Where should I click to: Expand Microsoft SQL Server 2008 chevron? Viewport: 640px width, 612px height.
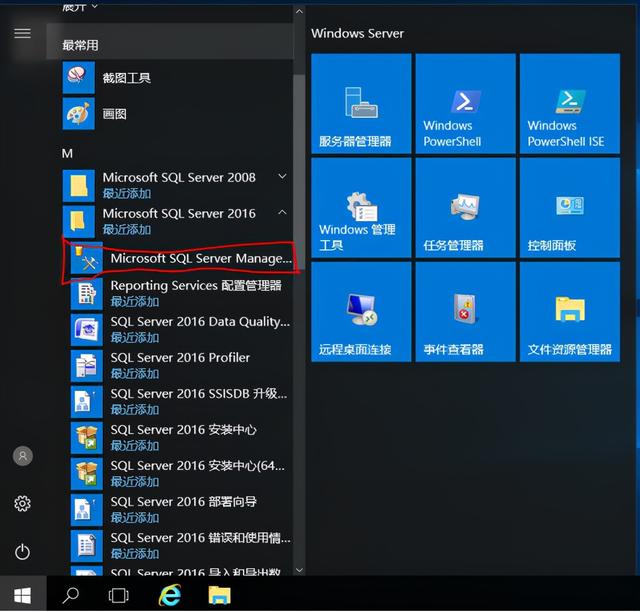(x=282, y=177)
